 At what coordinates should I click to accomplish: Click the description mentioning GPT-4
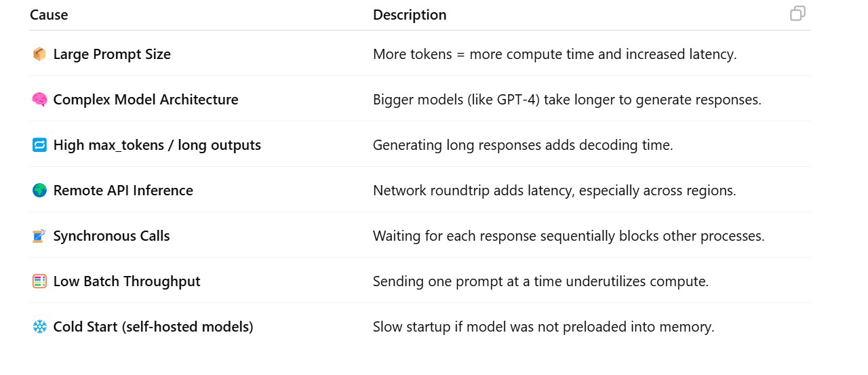coord(567,100)
